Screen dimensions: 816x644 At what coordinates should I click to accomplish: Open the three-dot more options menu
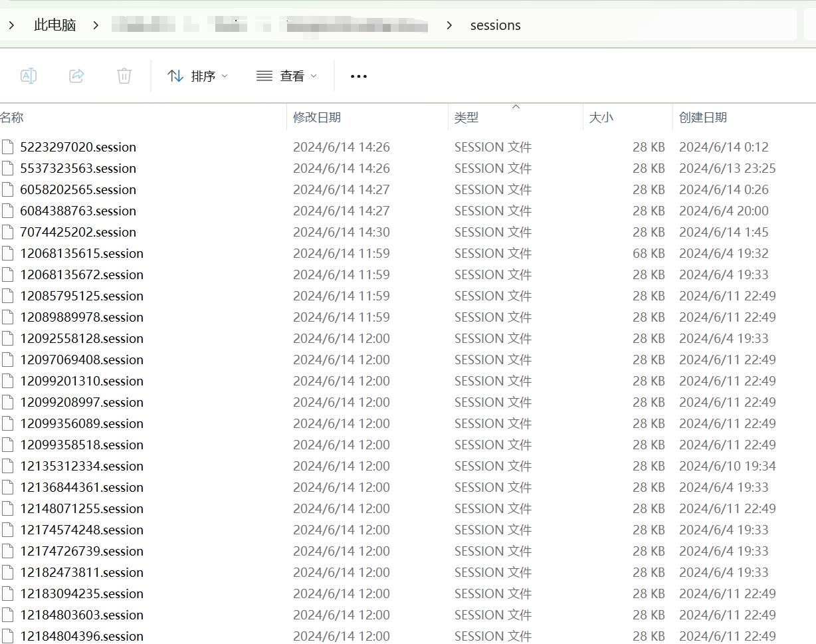pos(359,76)
